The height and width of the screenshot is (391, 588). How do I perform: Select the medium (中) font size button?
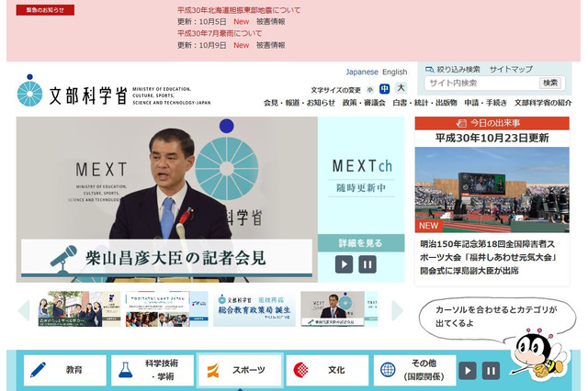(x=384, y=89)
